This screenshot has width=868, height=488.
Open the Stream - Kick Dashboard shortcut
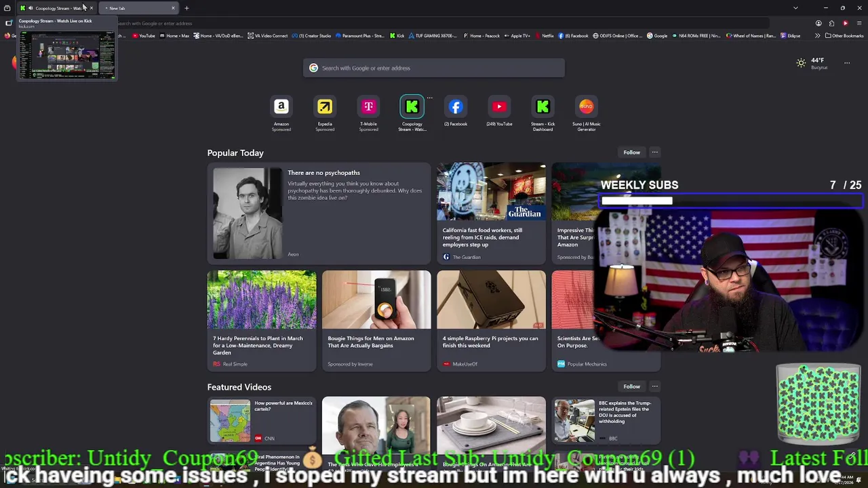click(542, 113)
